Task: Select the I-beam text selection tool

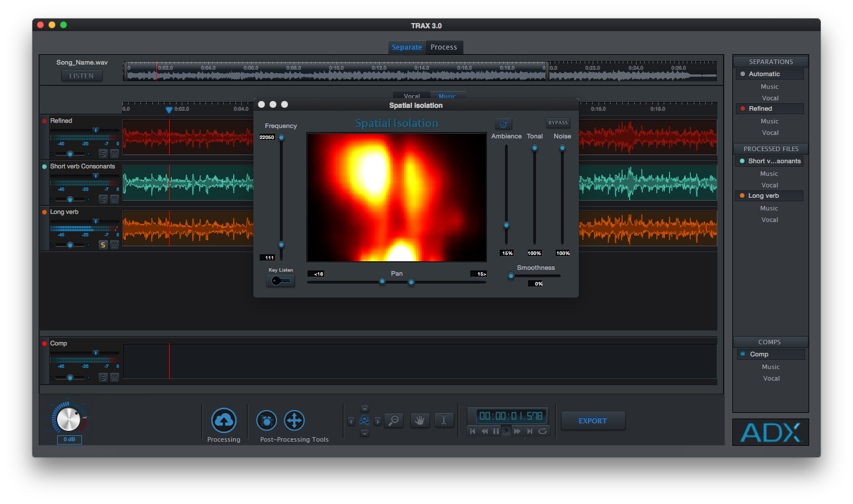Action: 444,420
